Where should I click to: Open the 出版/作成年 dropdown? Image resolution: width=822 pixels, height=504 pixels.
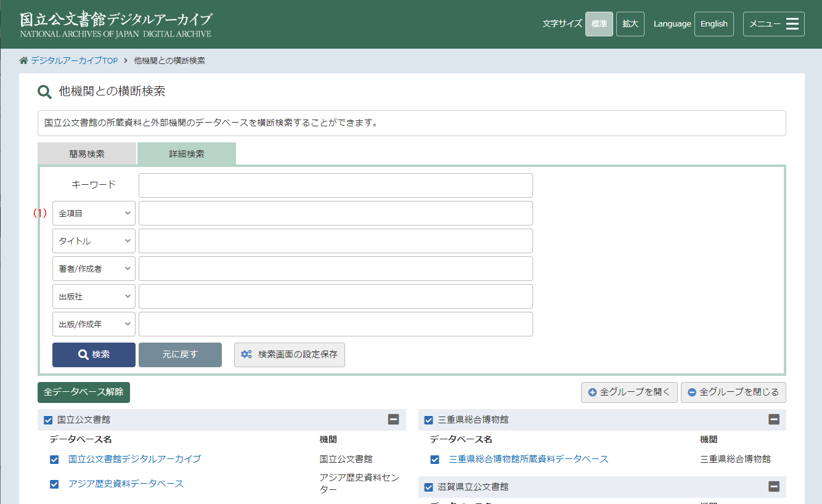pyautogui.click(x=94, y=324)
